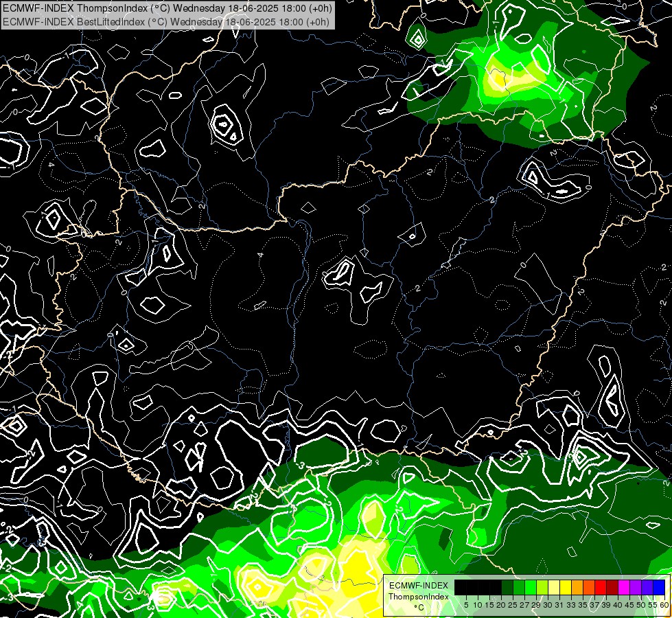Viewport: 672px width, 618px height.
Task: Pick the purple 45–50 legend swatch
Action: [636, 588]
